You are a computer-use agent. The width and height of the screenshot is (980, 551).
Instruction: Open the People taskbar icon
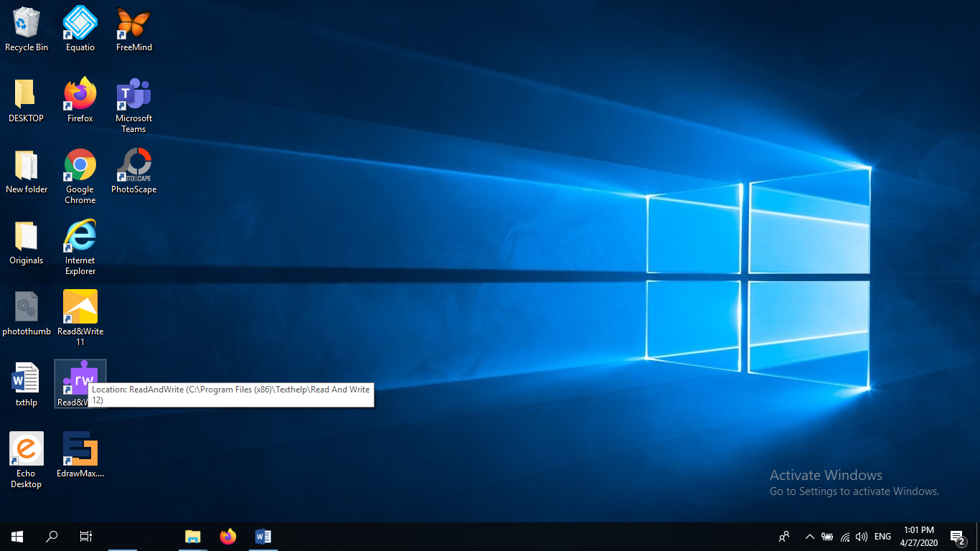[784, 537]
